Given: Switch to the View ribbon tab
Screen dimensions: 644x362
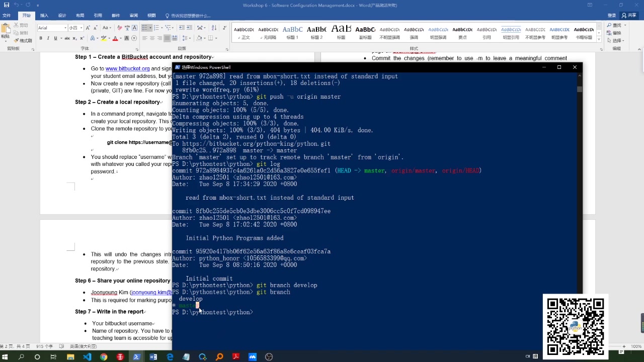Looking at the screenshot, I should (151, 16).
